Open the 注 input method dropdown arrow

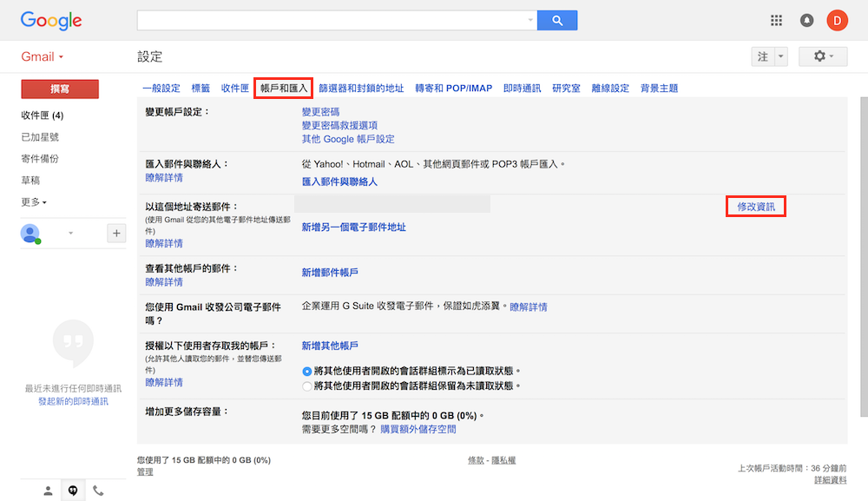(781, 56)
